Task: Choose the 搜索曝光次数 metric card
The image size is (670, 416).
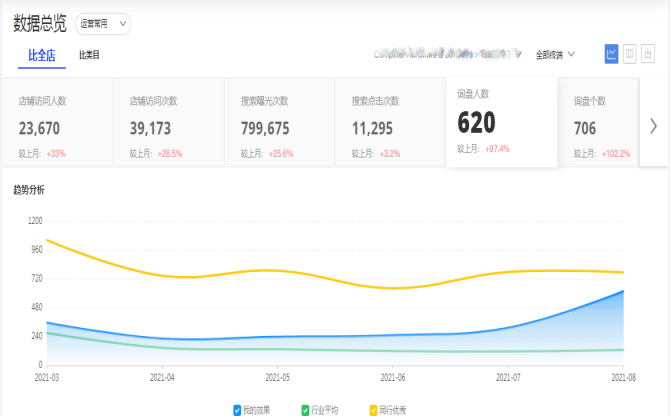Action: point(279,125)
